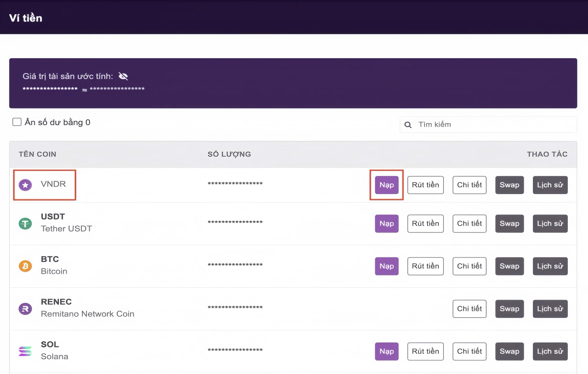Click Nạp for SOL
The width and height of the screenshot is (588, 374).
(387, 351)
